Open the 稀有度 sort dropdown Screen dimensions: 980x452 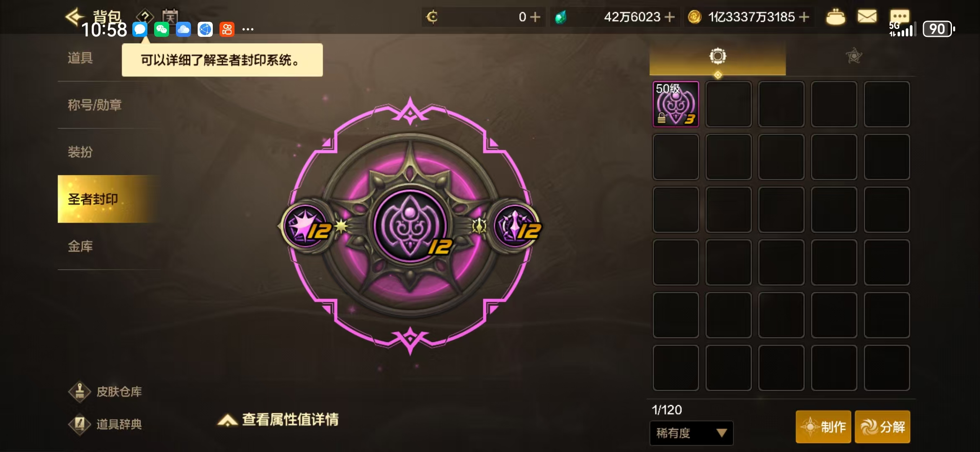[691, 433]
